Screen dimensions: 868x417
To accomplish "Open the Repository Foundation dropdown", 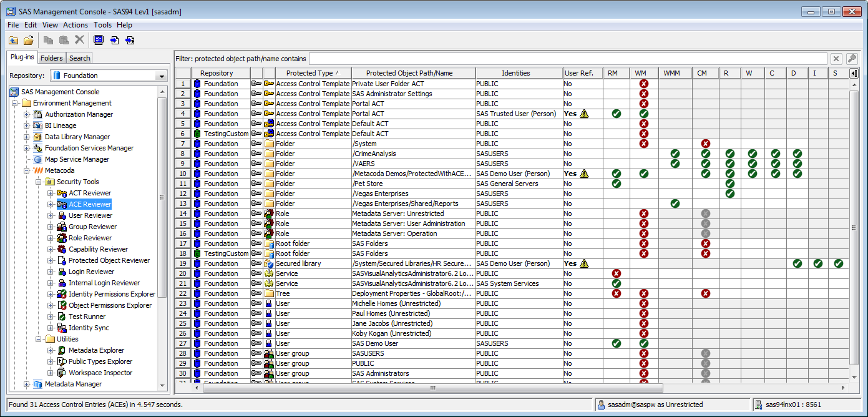I will [162, 76].
